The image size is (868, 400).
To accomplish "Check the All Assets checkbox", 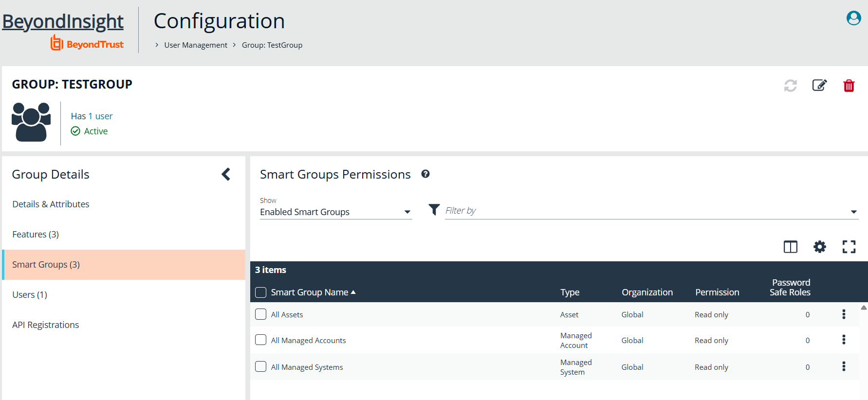I will tap(261, 314).
